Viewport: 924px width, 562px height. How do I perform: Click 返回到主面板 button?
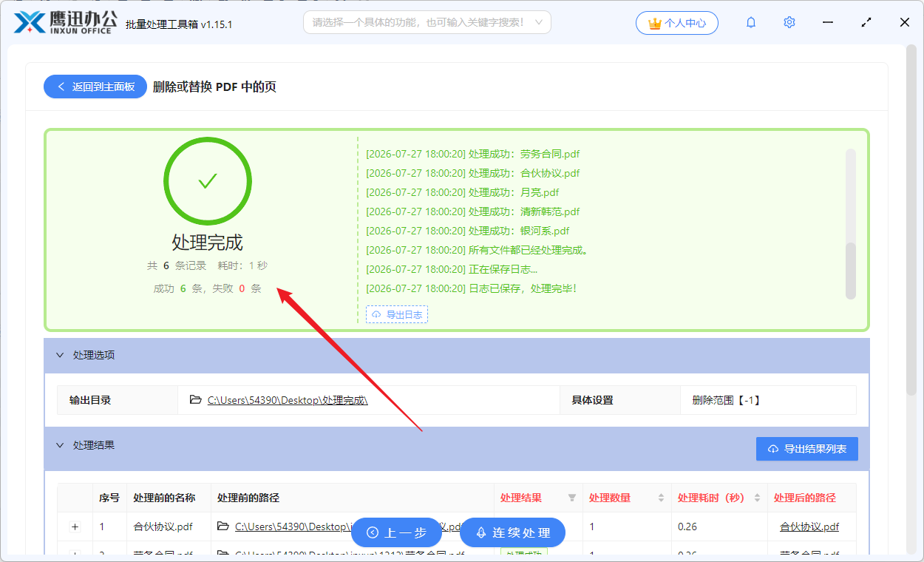tap(95, 87)
